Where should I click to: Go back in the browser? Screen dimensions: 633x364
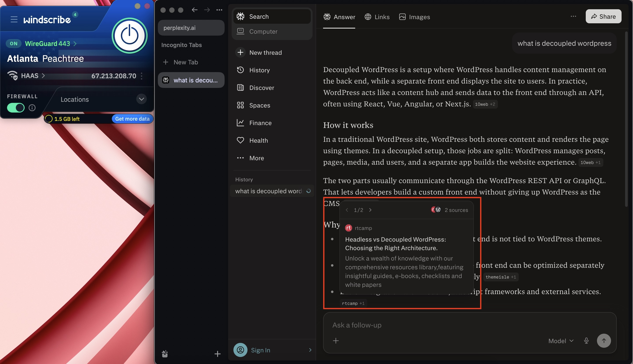(x=195, y=10)
